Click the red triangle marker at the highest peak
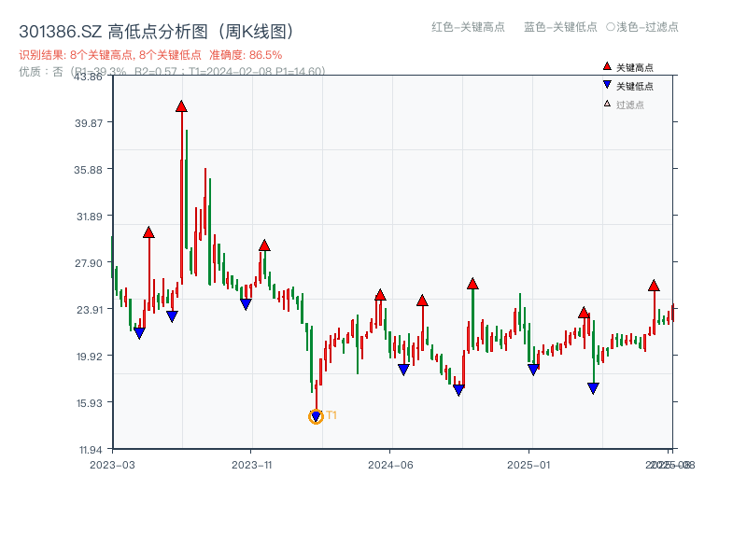The height and width of the screenshot is (560, 747). pyautogui.click(x=181, y=105)
